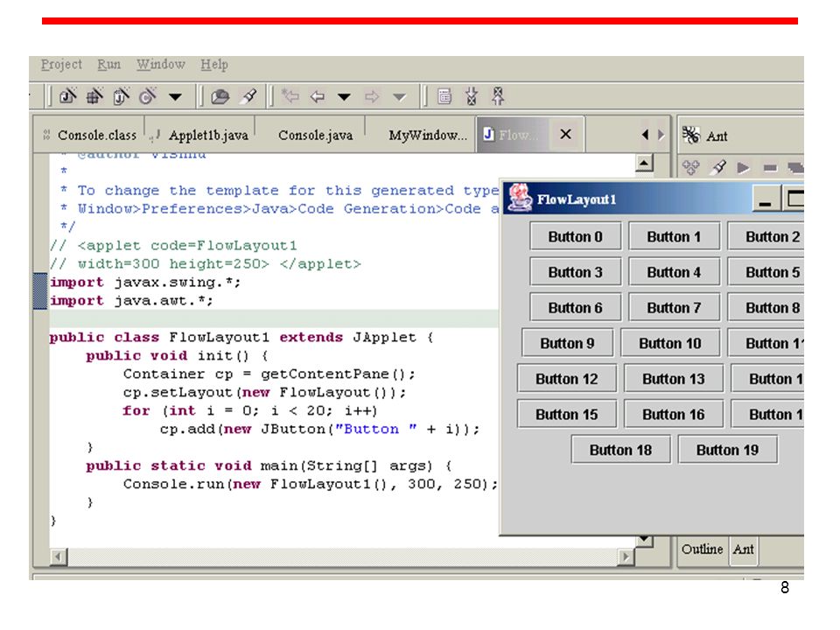Click the Open Type toolbar icon
Viewport: 840px width, 630px height.
click(220, 96)
